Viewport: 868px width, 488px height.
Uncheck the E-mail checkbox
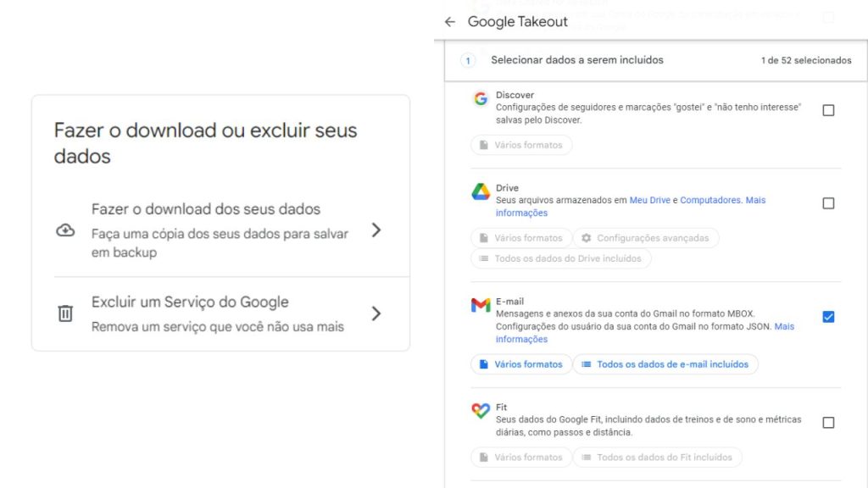pyautogui.click(x=828, y=317)
